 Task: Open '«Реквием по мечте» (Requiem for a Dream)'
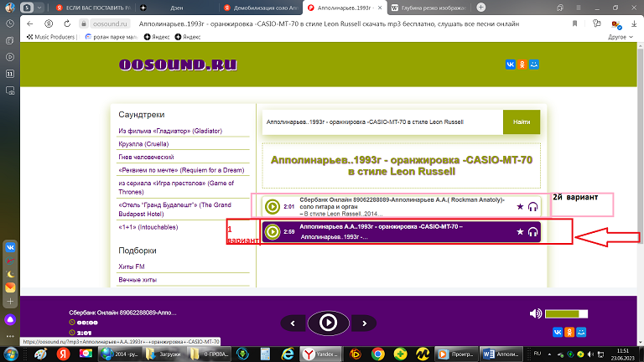181,170
